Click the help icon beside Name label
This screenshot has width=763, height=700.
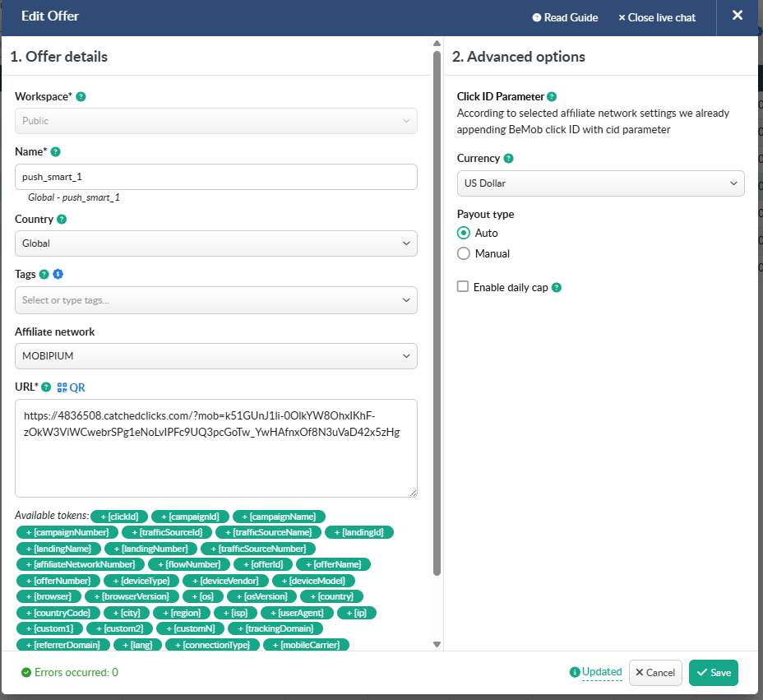(x=56, y=152)
